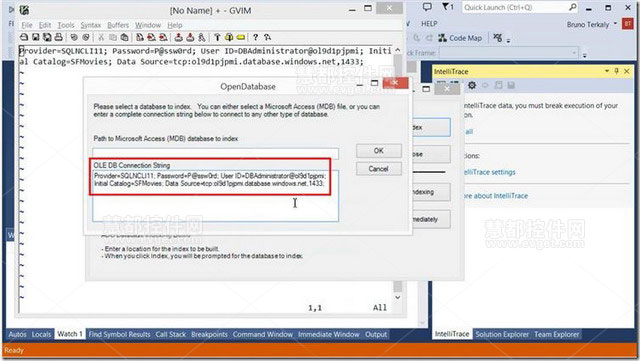The width and height of the screenshot is (640, 361).
Task: Click the question mark Help icon in GVIM
Action: point(256,37)
